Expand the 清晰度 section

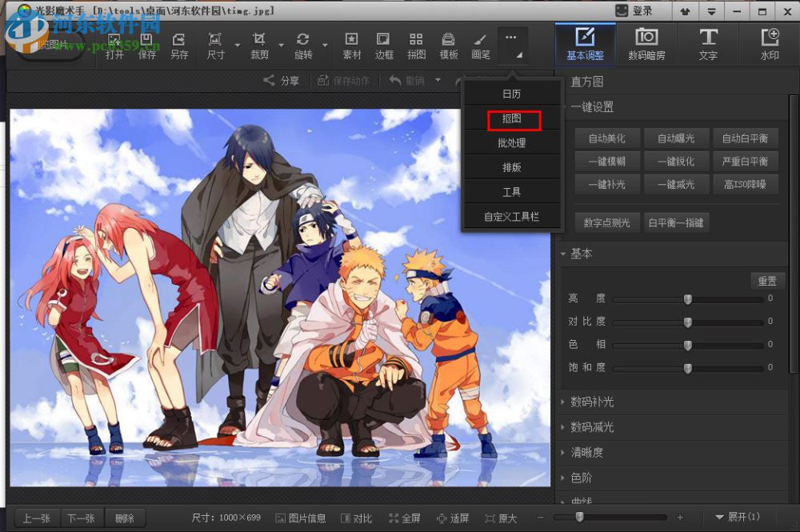586,452
